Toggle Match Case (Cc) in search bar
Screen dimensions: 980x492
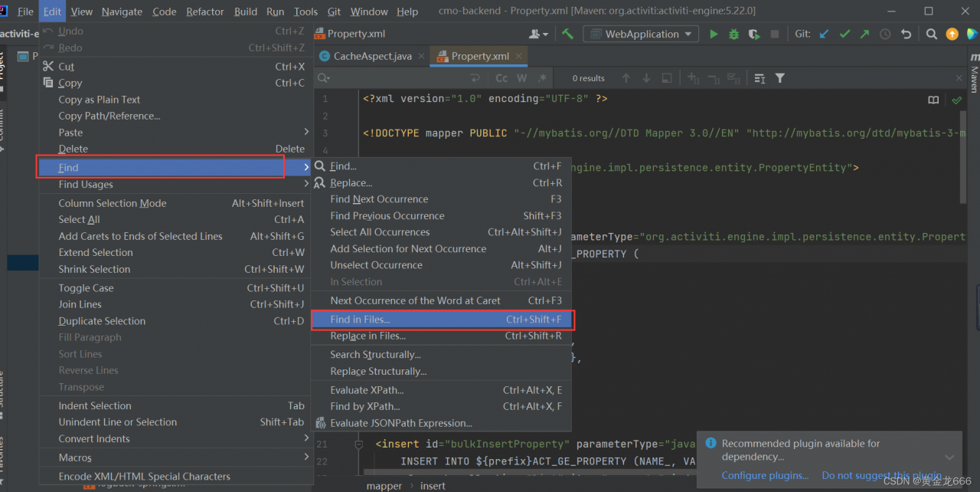click(x=501, y=78)
